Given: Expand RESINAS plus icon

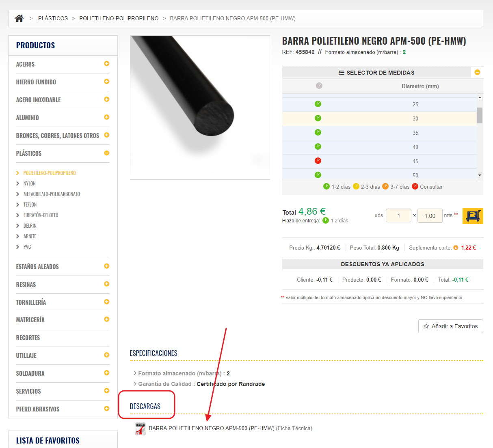Looking at the screenshot, I should (107, 284).
